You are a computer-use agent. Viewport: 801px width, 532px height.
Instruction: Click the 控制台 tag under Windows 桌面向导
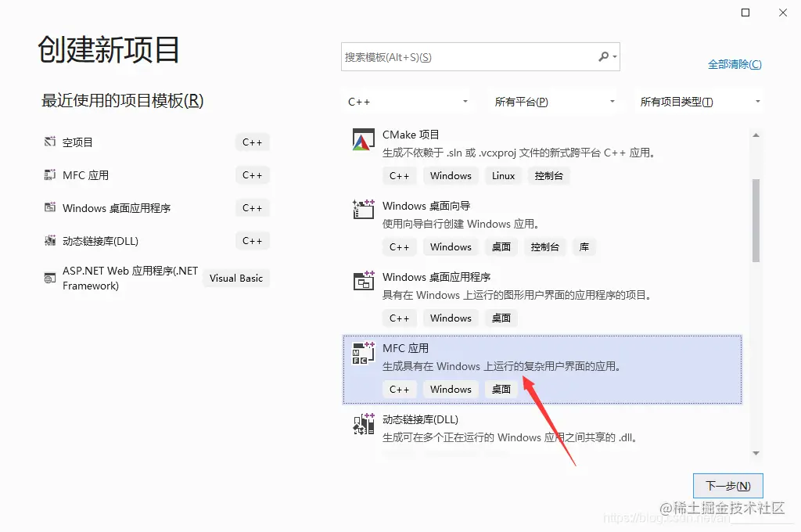click(x=544, y=247)
